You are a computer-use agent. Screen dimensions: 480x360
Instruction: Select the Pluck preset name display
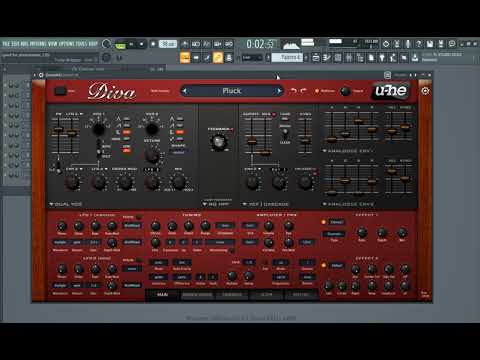click(x=232, y=91)
